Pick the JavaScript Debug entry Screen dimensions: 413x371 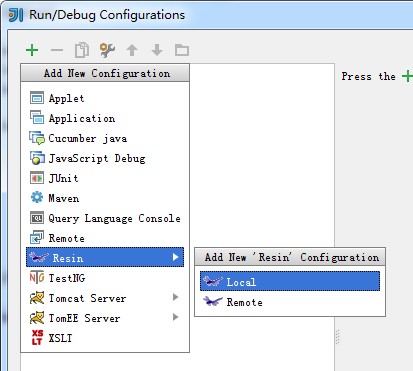(x=105, y=158)
